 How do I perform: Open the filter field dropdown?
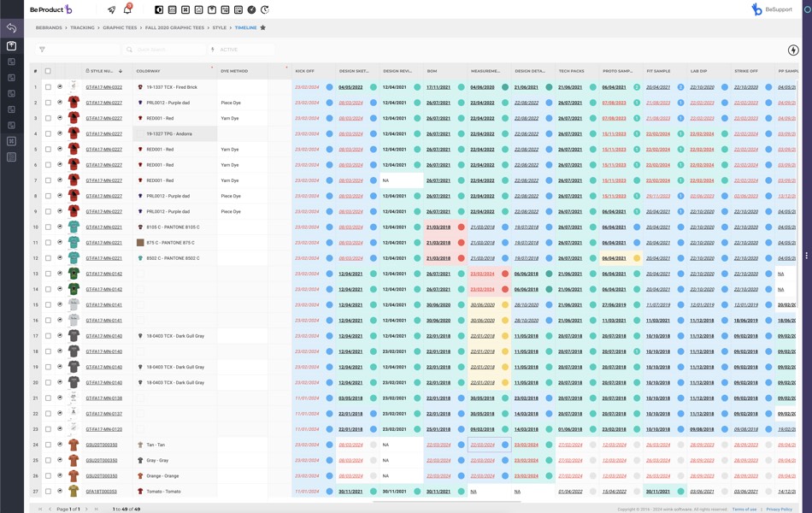coord(78,50)
